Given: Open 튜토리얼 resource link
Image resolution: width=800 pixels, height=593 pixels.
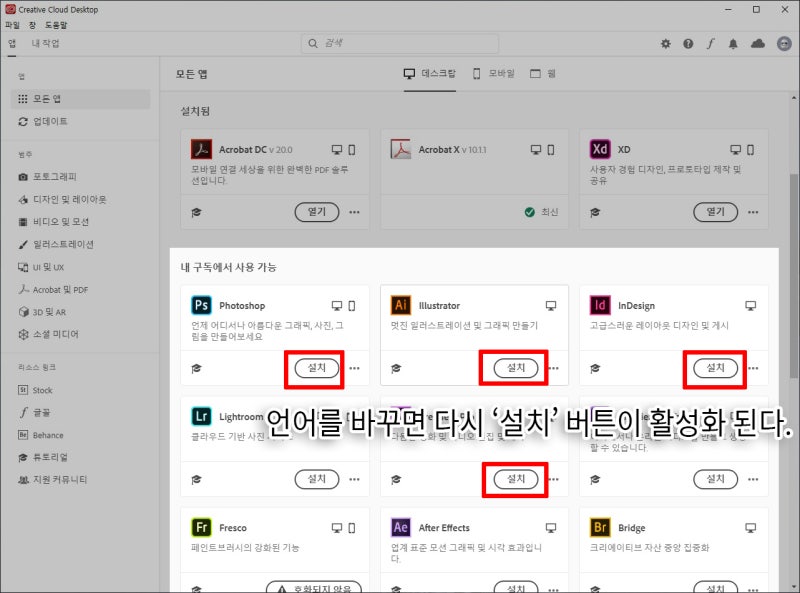Looking at the screenshot, I should pos(43,457).
